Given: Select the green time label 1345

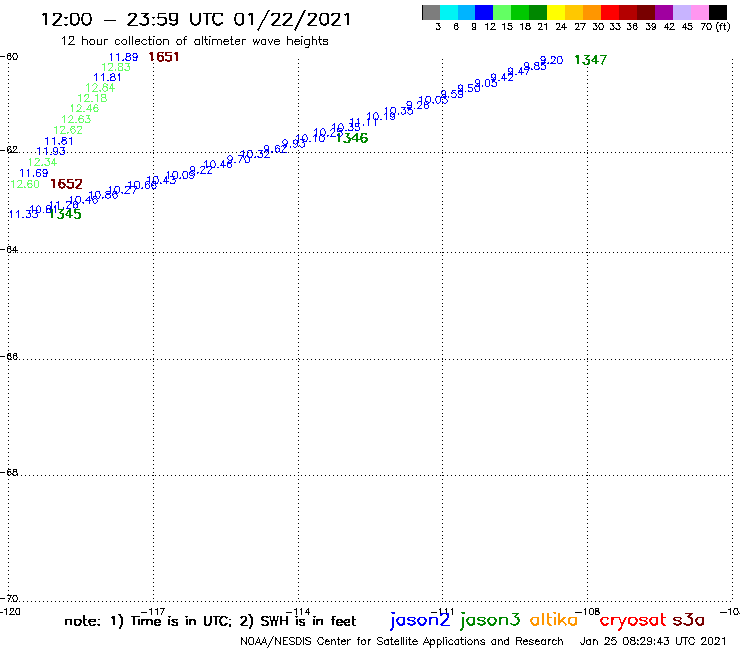Looking at the screenshot, I should pos(65,214).
